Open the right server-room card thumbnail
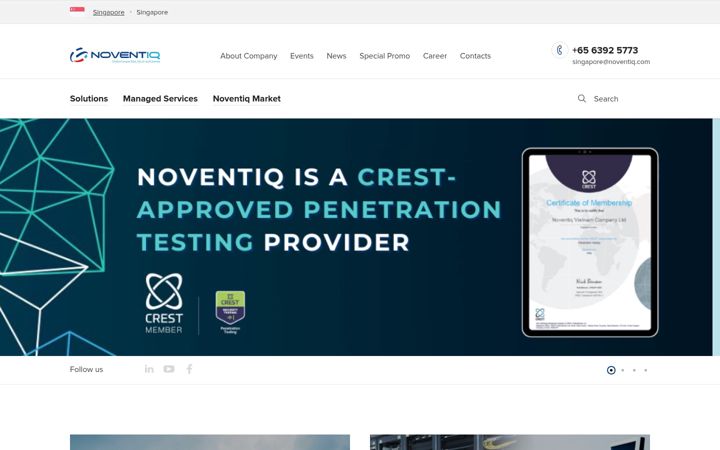The width and height of the screenshot is (720, 450). pyautogui.click(x=510, y=442)
